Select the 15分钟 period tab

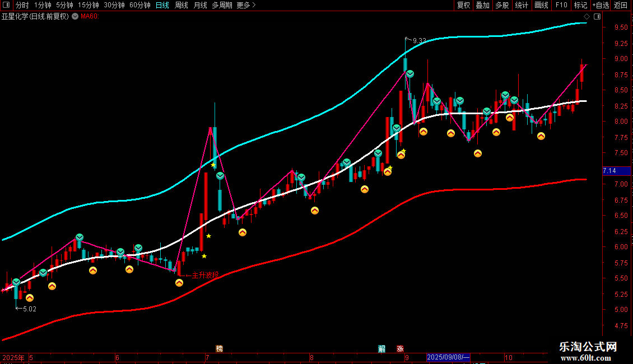coord(88,5)
